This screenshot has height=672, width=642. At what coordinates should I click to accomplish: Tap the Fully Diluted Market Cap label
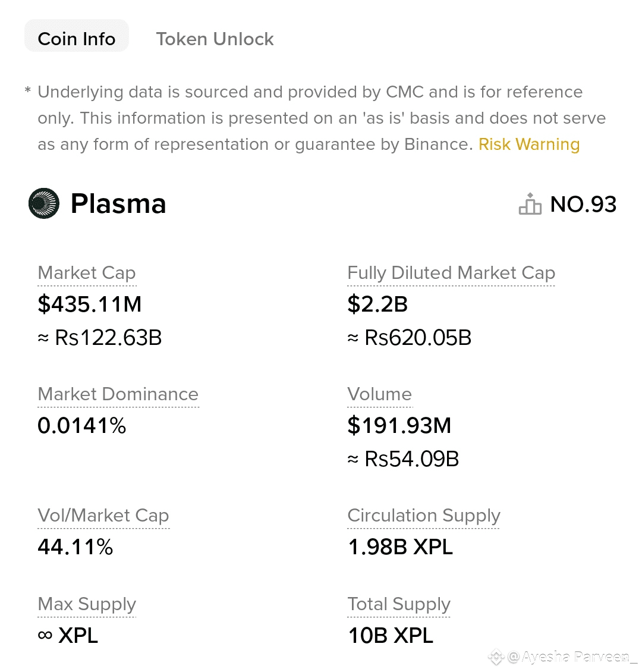coord(451,273)
